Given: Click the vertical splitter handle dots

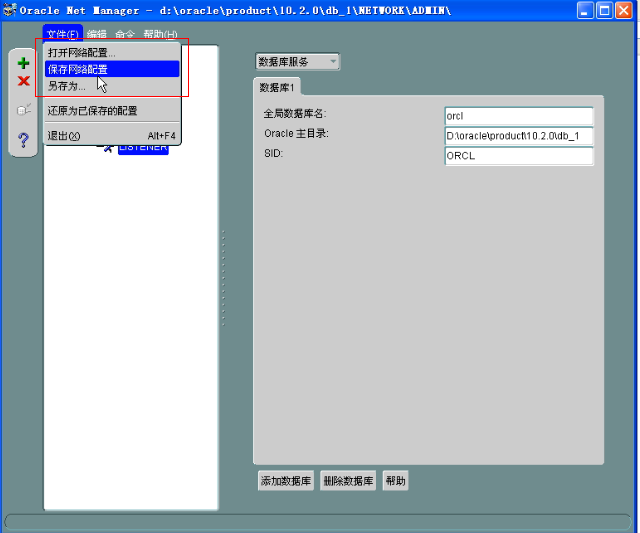Looking at the screenshot, I should click(x=223, y=278).
